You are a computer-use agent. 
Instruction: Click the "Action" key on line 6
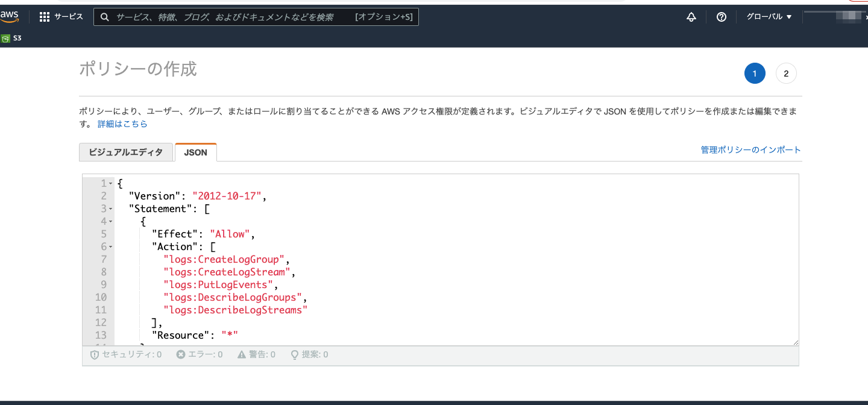click(175, 246)
